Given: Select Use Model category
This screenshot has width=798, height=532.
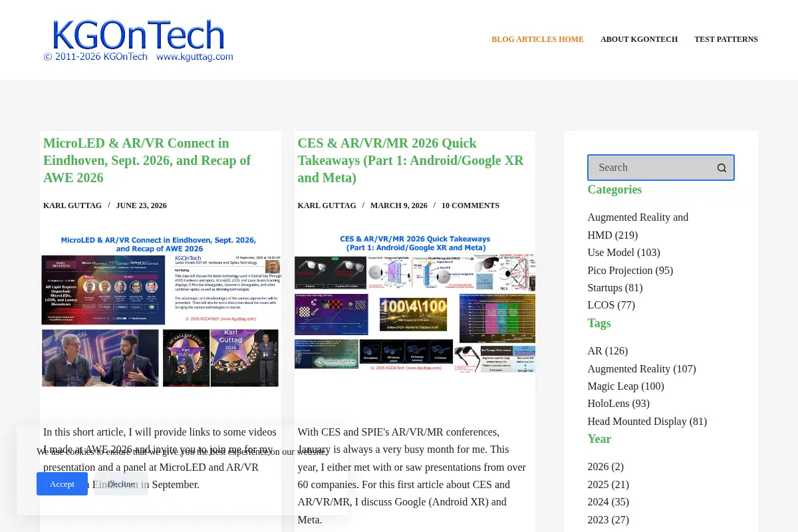Looking at the screenshot, I should (x=624, y=253).
